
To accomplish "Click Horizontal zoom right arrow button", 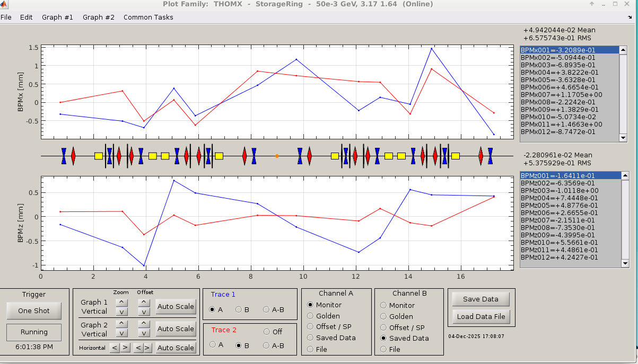I will tap(125, 348).
